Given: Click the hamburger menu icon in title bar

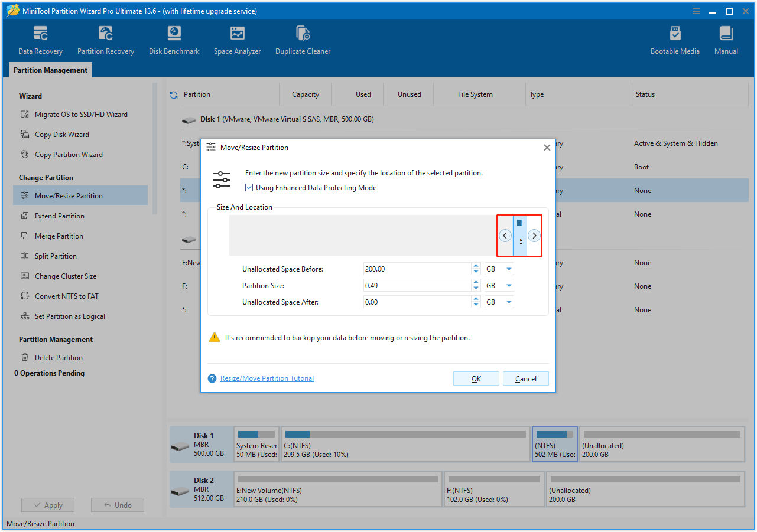Looking at the screenshot, I should coord(697,11).
